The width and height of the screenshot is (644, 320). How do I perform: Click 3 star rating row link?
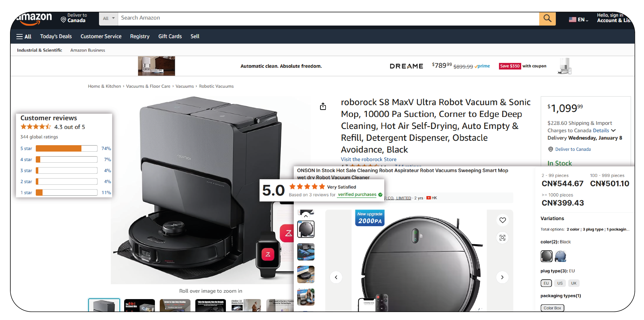click(x=26, y=170)
